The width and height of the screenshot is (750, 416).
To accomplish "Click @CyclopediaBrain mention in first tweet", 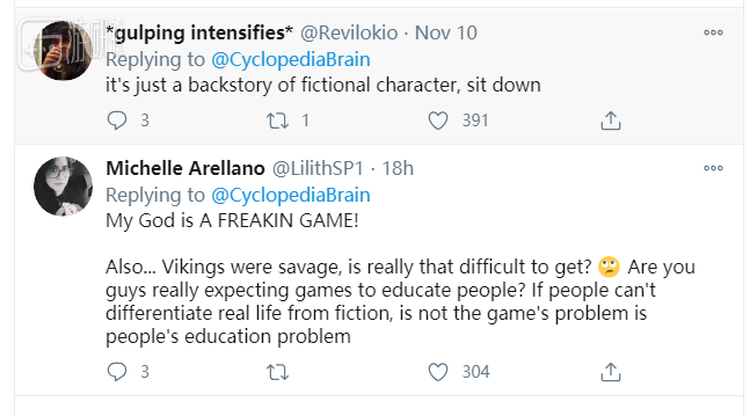I will pyautogui.click(x=288, y=58).
